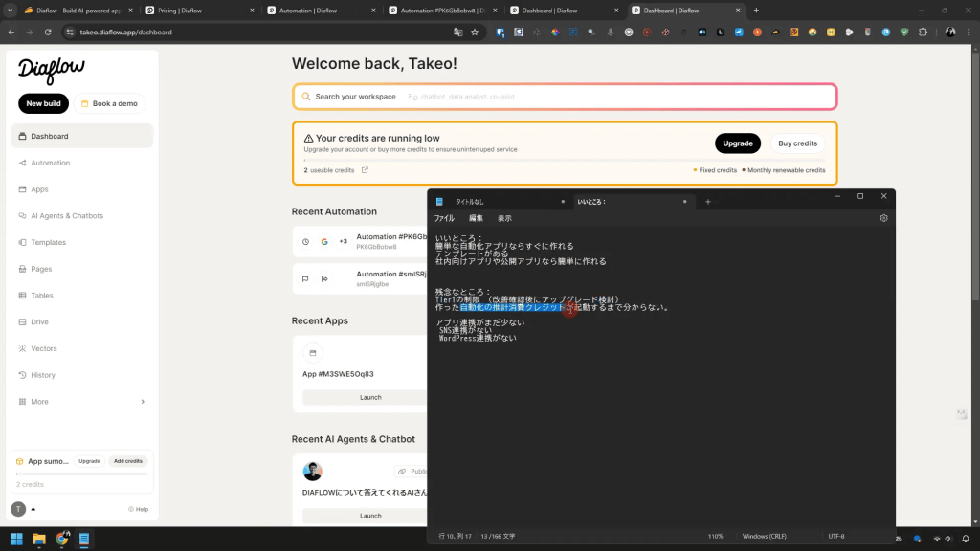The image size is (980, 551).
Task: Open Chrome three-dot menu
Action: 969,32
